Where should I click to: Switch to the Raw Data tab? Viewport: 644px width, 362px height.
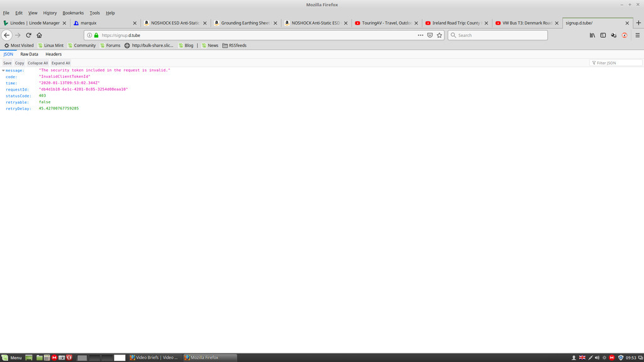coord(29,54)
